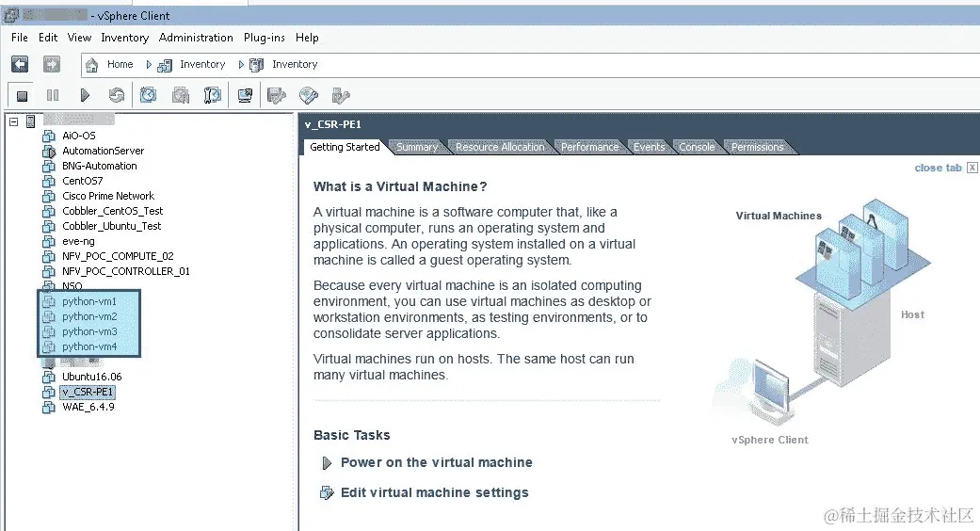Switch to the Console tab
The width and height of the screenshot is (980, 531).
[697, 148]
